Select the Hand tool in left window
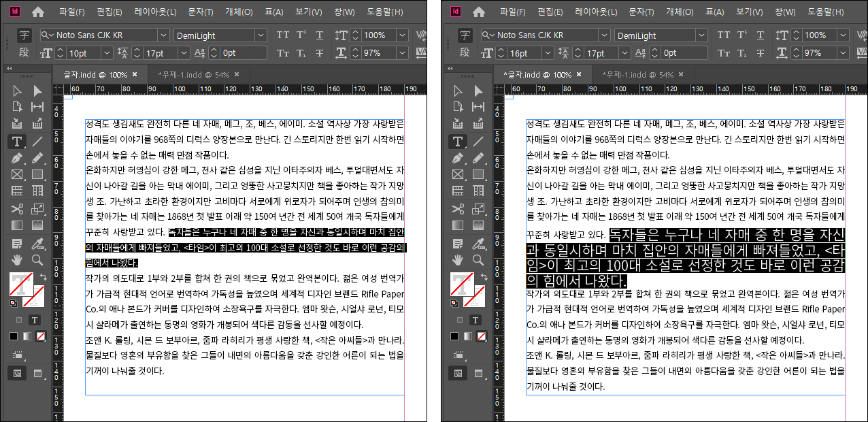 [x=18, y=259]
